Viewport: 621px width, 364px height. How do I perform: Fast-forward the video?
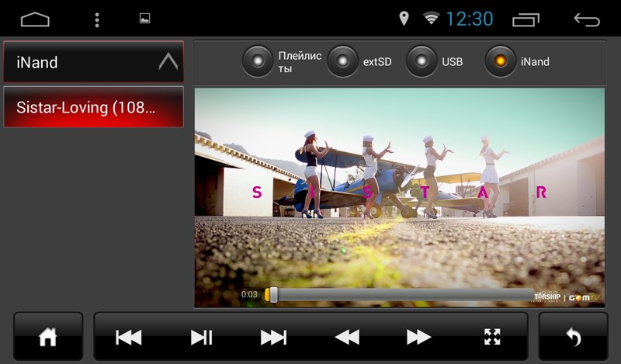point(419,338)
